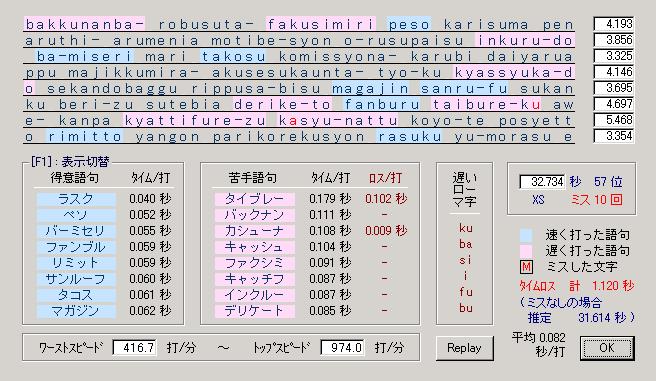
Task: Select the バーミセリ entry in the strong words list
Action: (x=76, y=231)
